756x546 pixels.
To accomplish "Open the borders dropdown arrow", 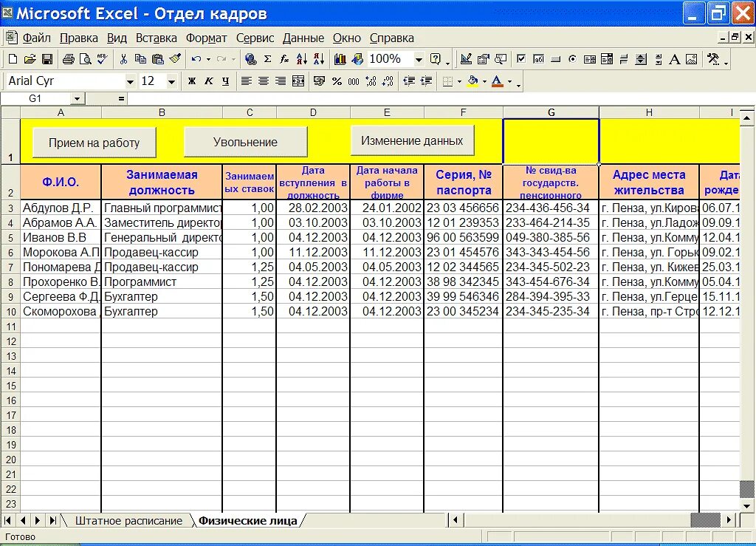I will click(x=458, y=81).
